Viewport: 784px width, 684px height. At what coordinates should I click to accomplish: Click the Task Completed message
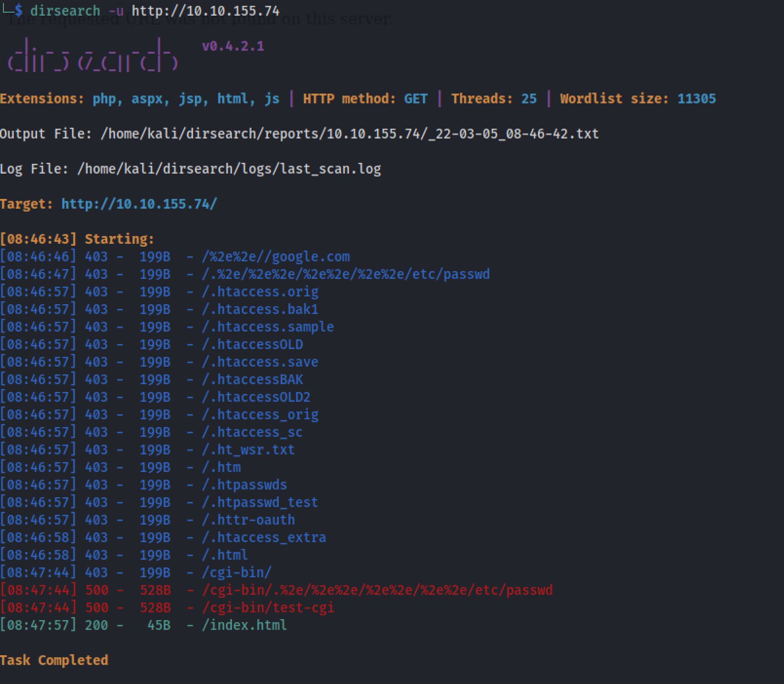click(54, 660)
